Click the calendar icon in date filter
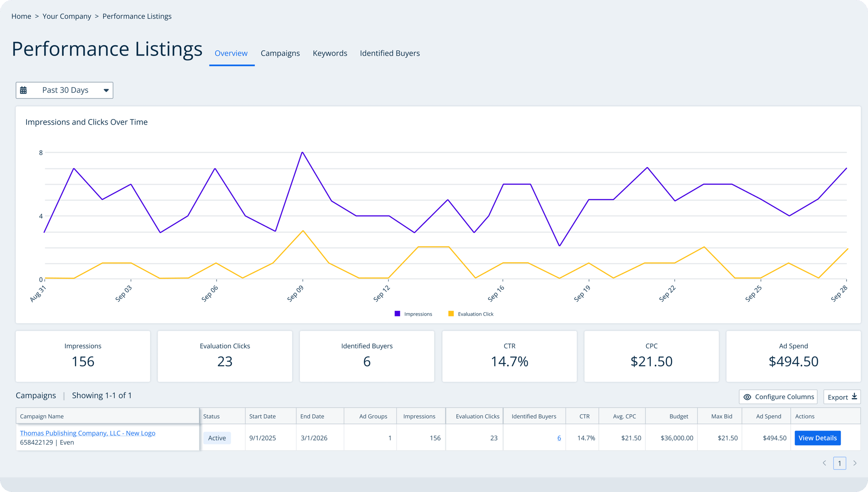868x492 pixels. click(x=23, y=90)
